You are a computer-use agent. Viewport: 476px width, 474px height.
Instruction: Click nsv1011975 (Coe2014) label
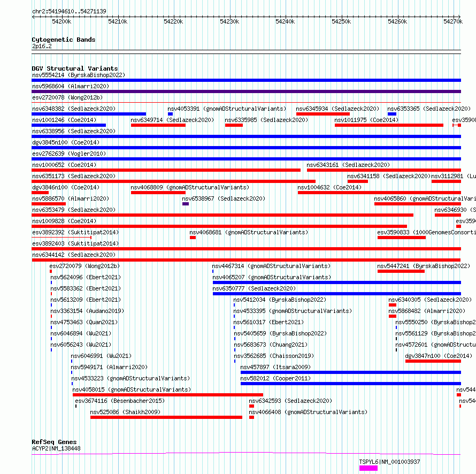[366, 120]
